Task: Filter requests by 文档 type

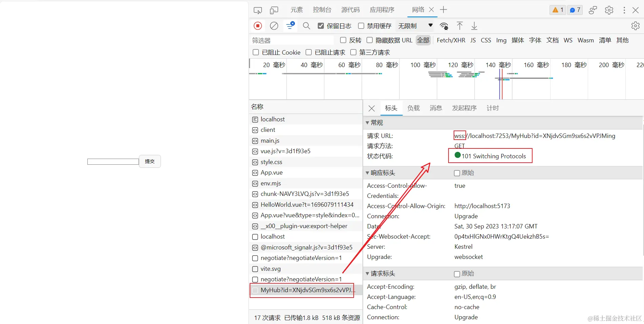Action: tap(552, 40)
